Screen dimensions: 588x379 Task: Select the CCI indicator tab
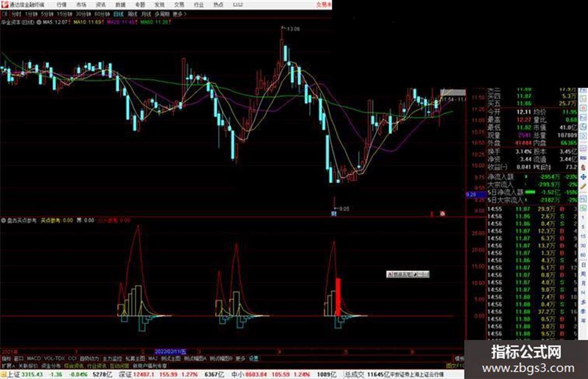tap(72, 358)
